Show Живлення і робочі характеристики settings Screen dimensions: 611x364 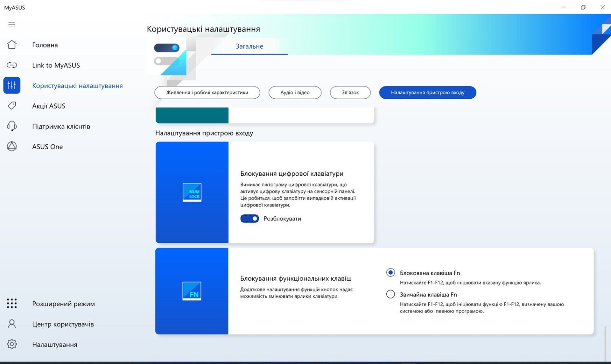tap(207, 93)
